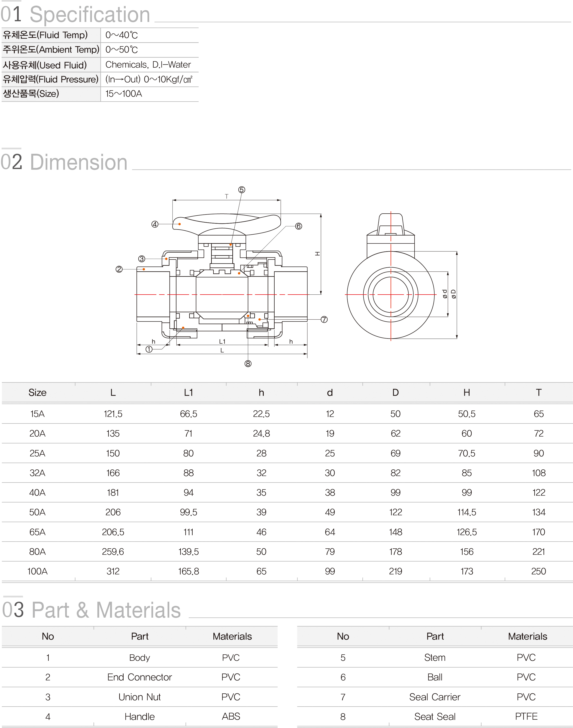Click the '206.5' L value for 65A
Image resolution: width=573 pixels, height=728 pixels.
coord(113,532)
